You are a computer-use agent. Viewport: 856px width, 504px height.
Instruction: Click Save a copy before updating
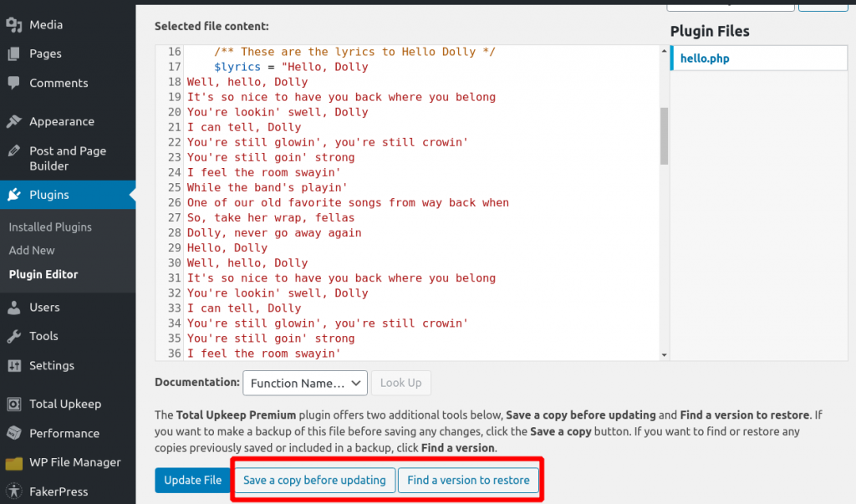[x=314, y=480]
